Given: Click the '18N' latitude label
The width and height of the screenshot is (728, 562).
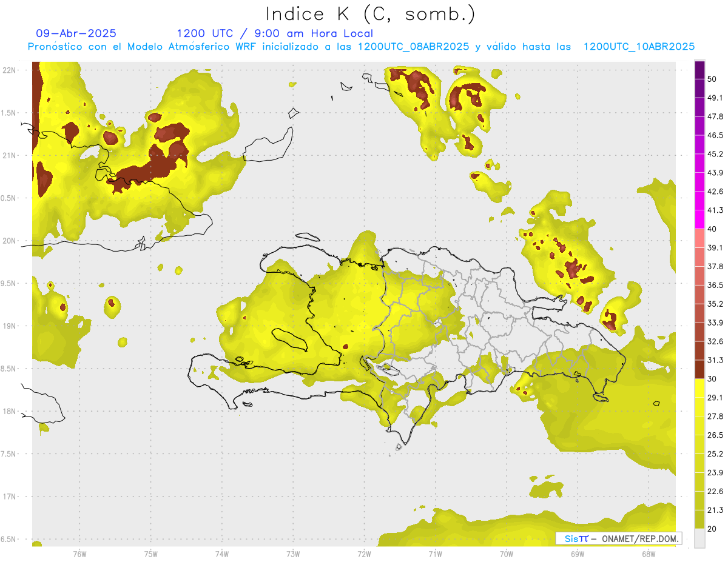Looking at the screenshot, I should (10, 411).
